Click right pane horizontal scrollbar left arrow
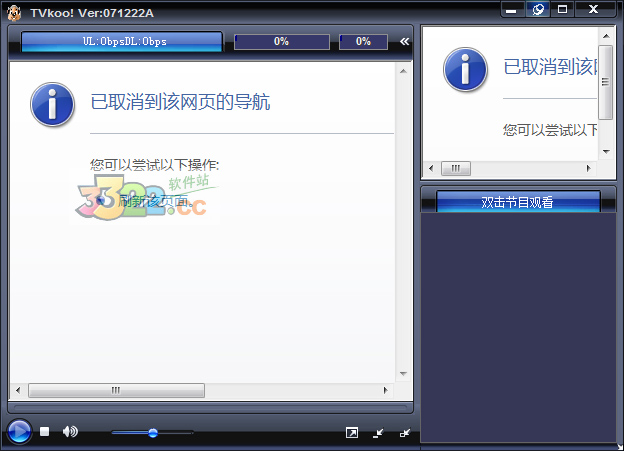Viewport: 624px width, 451px height. point(431,168)
